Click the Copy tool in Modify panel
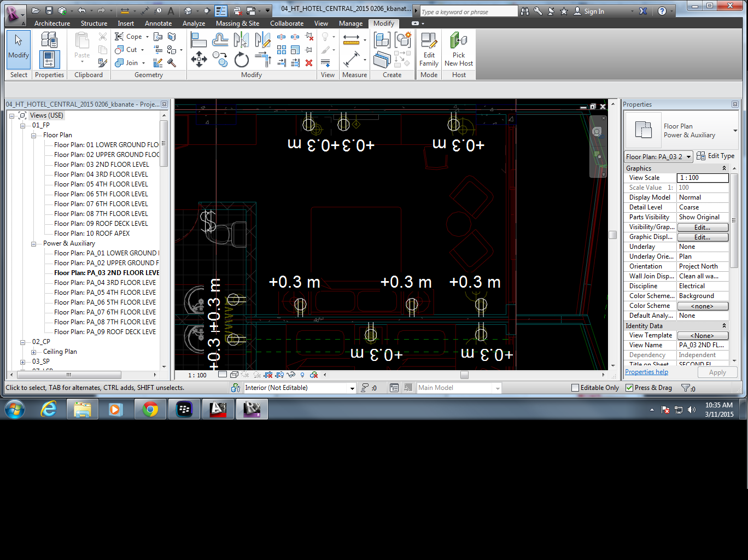The height and width of the screenshot is (560, 748). (x=220, y=59)
